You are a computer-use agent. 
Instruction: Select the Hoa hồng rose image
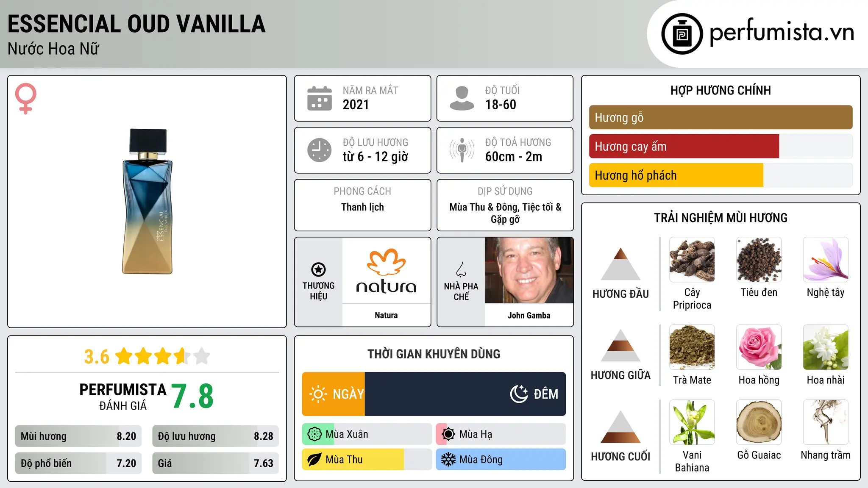759,347
